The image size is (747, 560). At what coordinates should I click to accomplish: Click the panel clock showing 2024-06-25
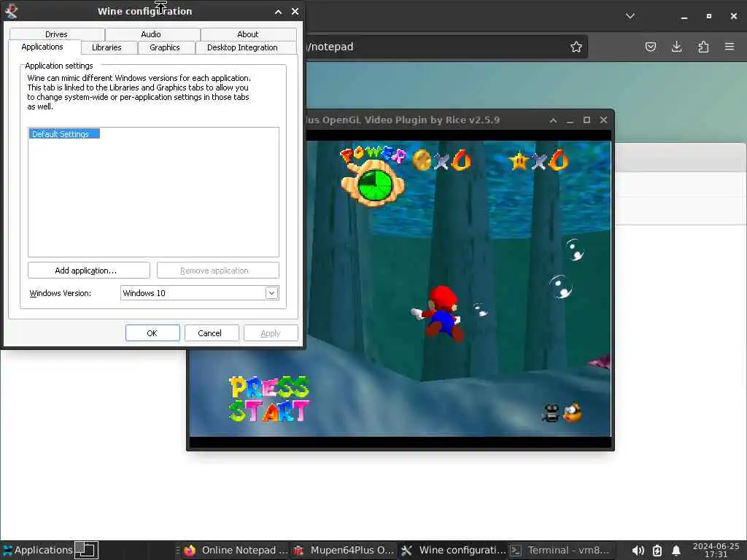[x=716, y=550]
